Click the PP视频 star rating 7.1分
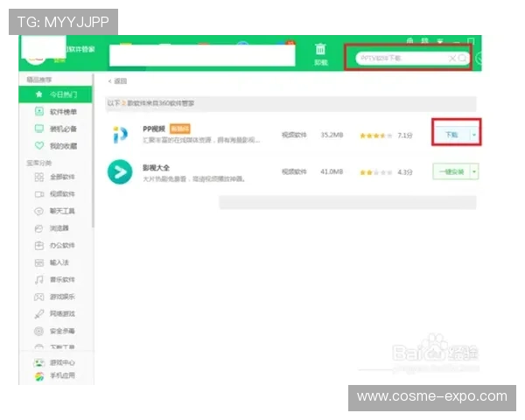This screenshot has height=420, width=525. (386, 136)
